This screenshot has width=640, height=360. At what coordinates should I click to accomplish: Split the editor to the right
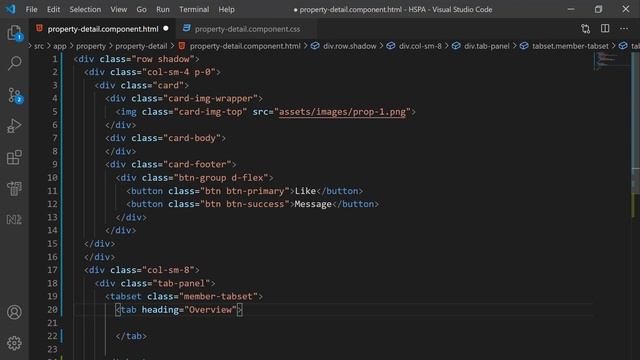coord(605,28)
